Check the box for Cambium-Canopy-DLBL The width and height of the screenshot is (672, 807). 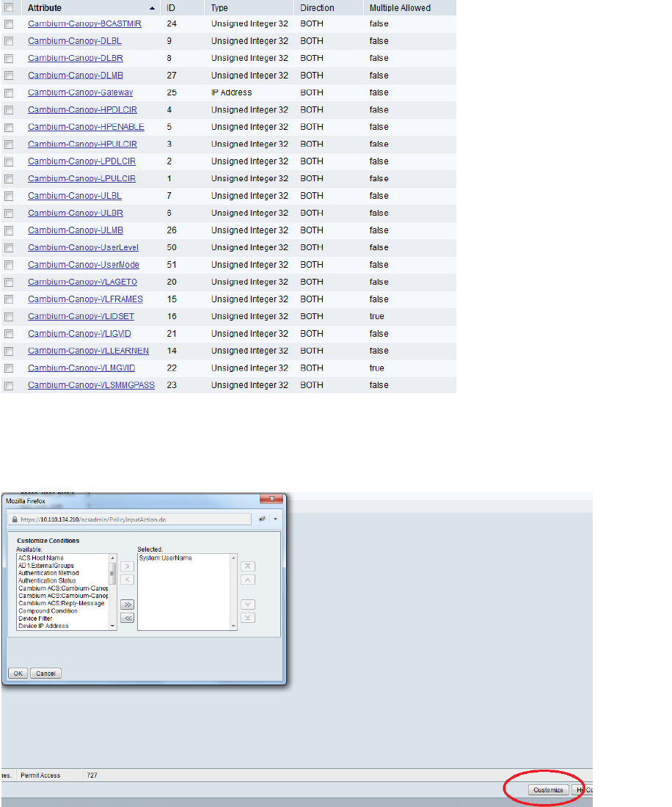pyautogui.click(x=9, y=41)
